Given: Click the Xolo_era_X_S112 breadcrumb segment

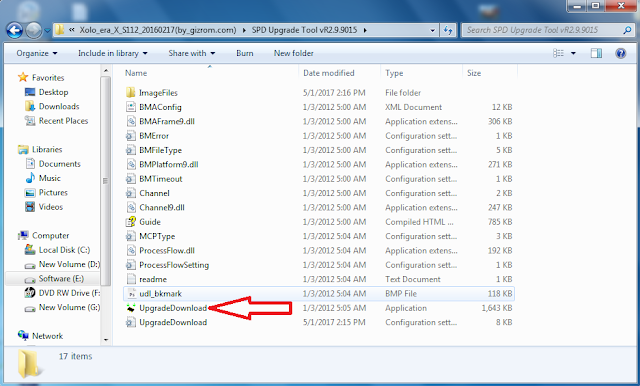Looking at the screenshot, I should click(158, 30).
